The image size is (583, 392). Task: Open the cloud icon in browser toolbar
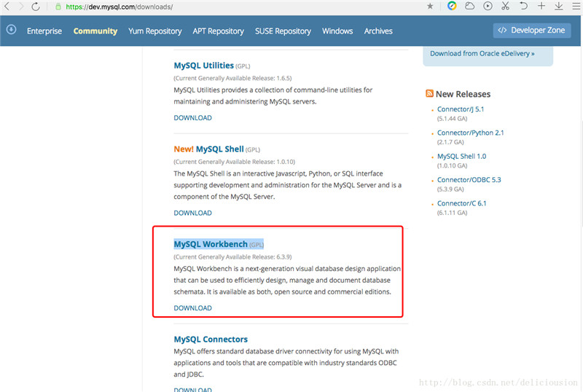469,6
